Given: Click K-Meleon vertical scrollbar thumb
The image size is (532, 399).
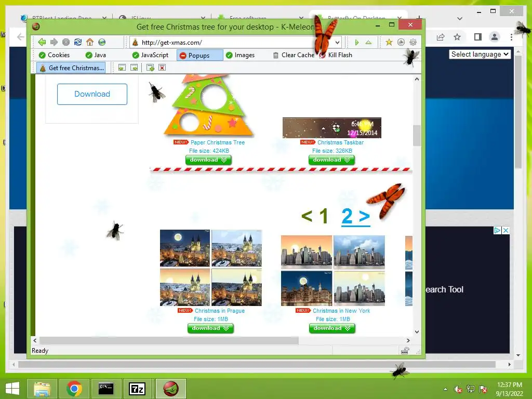Looking at the screenshot, I should (417, 136).
